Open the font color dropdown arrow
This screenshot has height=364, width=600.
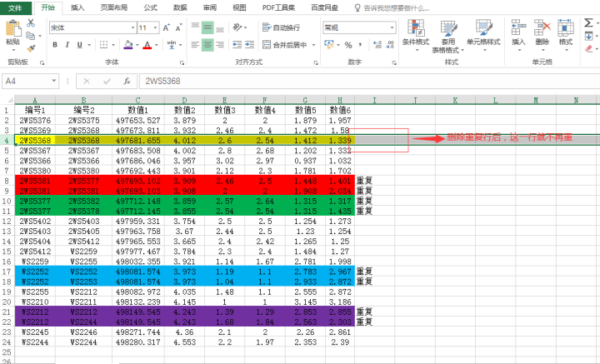click(x=156, y=45)
